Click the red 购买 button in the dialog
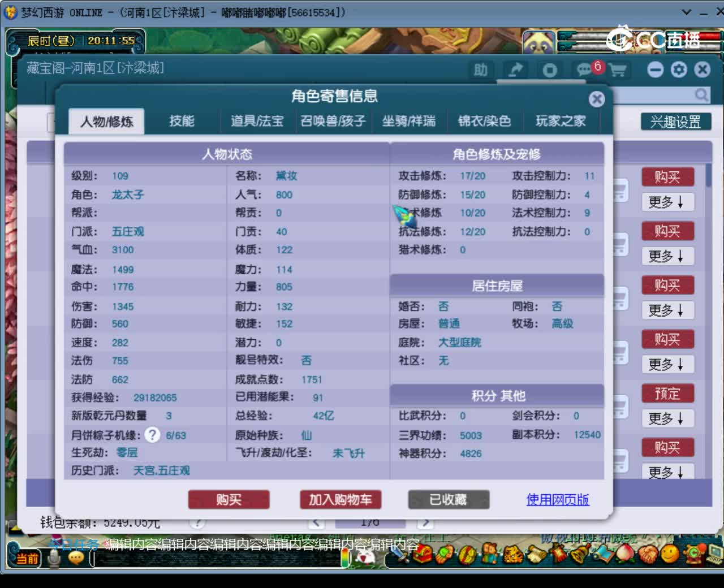This screenshot has width=724, height=588. [229, 499]
